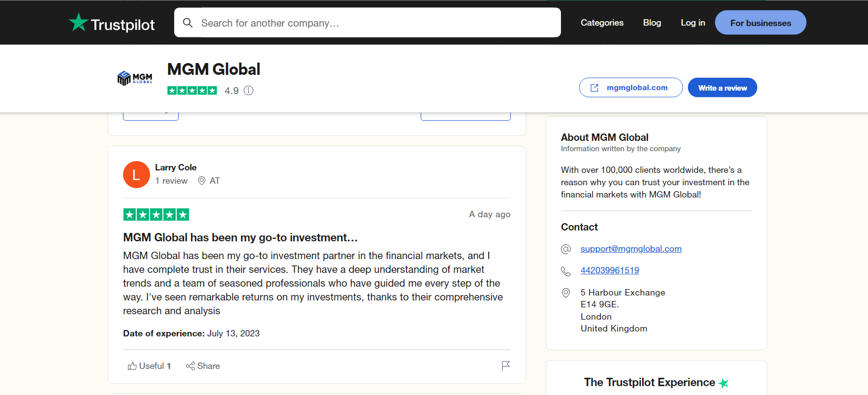Click the 4.9 rating score
The image size is (868, 395).
(232, 91)
